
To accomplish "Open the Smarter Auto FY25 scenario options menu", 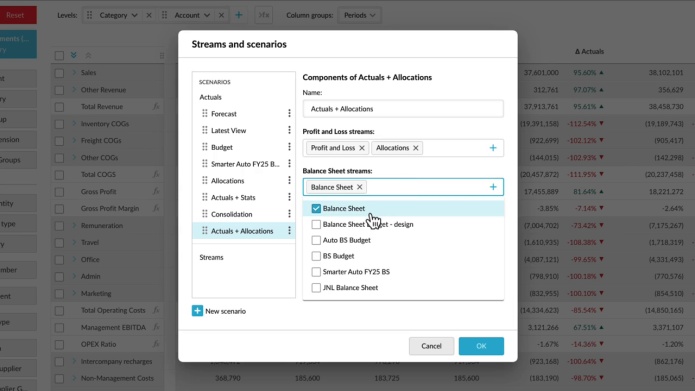I will [x=289, y=164].
